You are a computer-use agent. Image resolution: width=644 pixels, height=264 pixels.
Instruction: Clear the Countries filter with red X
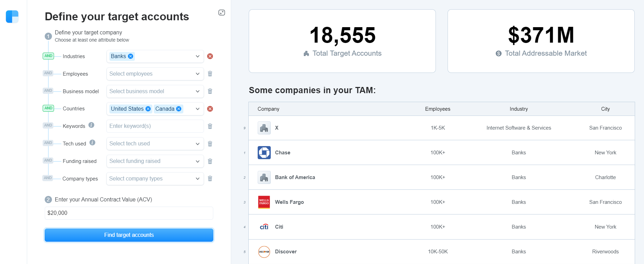(x=210, y=109)
